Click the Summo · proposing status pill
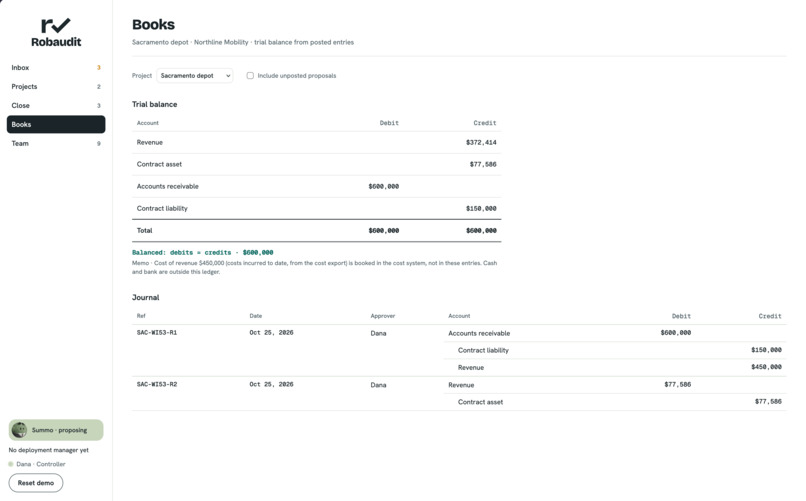The width and height of the screenshot is (806, 501). [56, 430]
